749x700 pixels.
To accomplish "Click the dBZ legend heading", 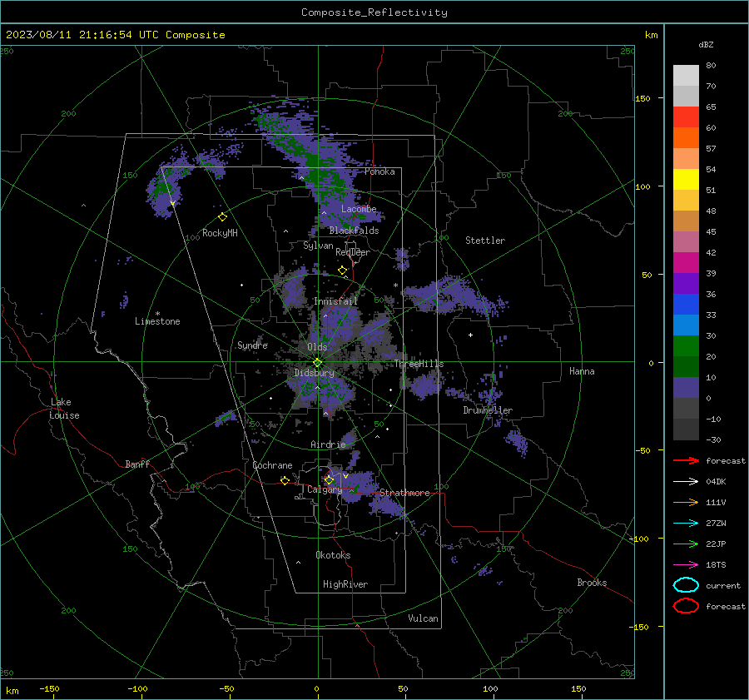I will pyautogui.click(x=706, y=44).
